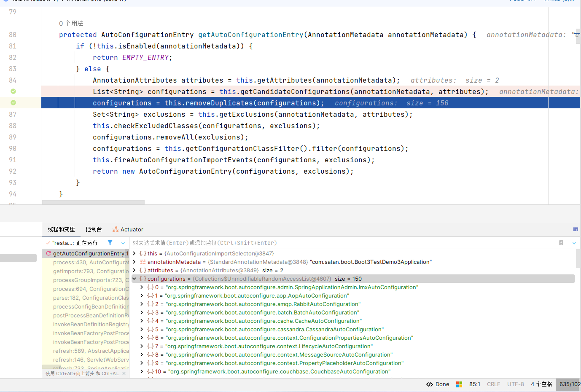Click the '0 个用法' usages hint
The image size is (581, 392).
coord(71,23)
